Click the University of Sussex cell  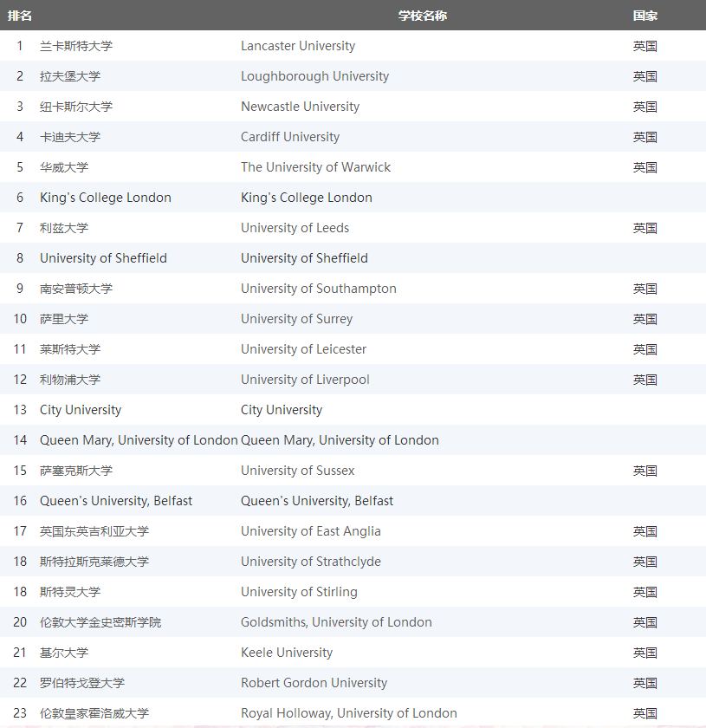(297, 471)
